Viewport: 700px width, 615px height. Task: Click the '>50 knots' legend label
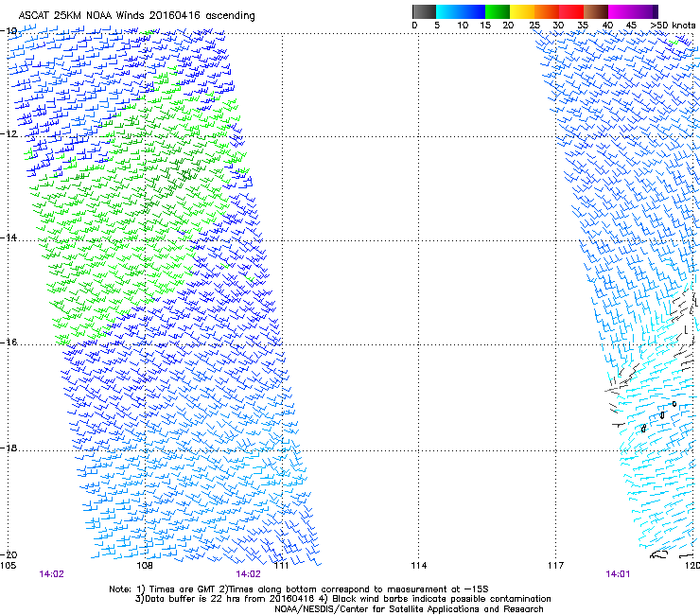[673, 26]
